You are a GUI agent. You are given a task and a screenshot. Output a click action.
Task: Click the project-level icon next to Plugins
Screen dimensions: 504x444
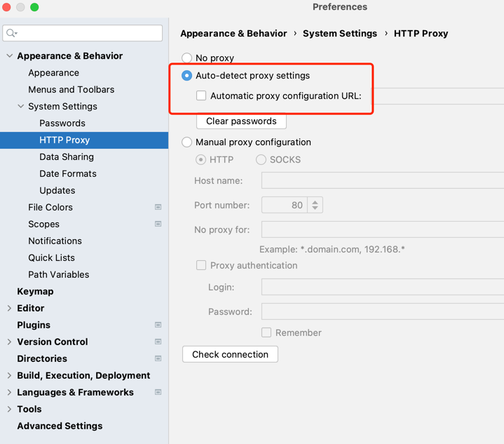(158, 325)
